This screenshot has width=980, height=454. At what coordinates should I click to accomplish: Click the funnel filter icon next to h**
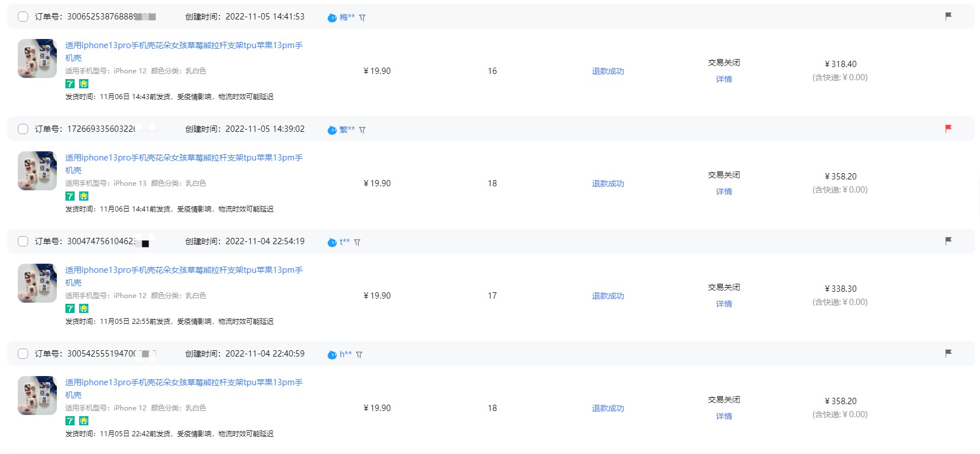359,355
